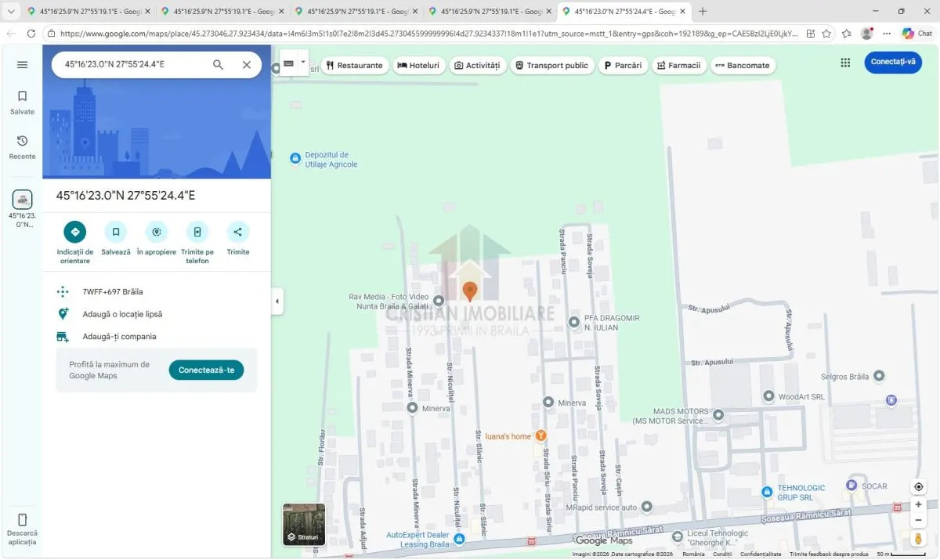Screen dimensions: 940x560
Task: Select the Transport public chip
Action: 552,66
